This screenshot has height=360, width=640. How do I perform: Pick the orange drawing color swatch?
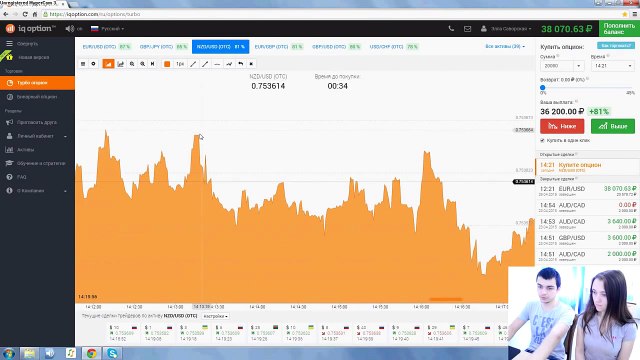pyautogui.click(x=167, y=64)
